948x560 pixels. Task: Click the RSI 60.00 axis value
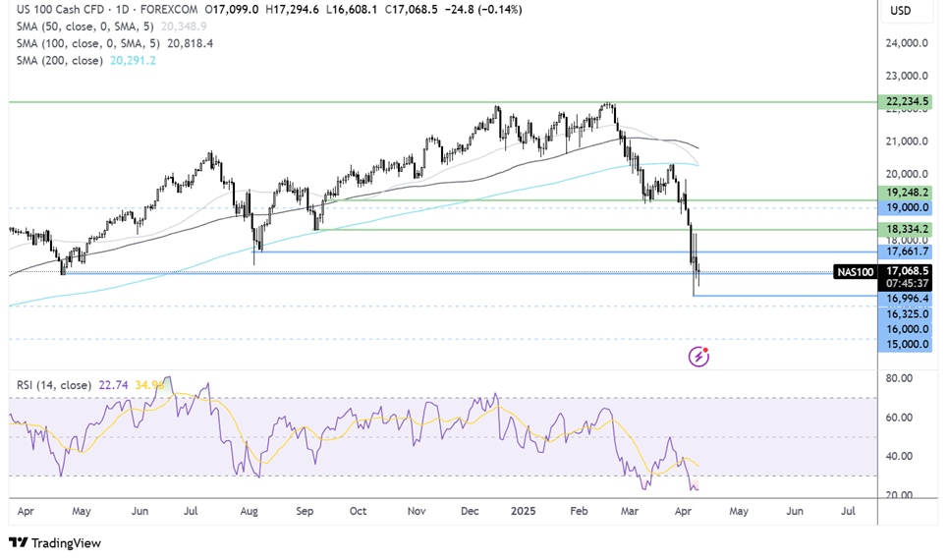point(899,418)
